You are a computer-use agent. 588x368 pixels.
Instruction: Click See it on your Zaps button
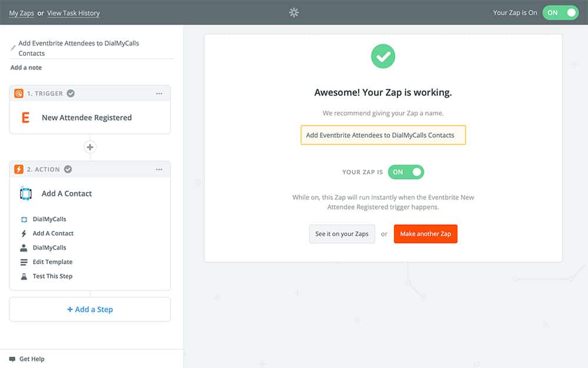coord(342,234)
